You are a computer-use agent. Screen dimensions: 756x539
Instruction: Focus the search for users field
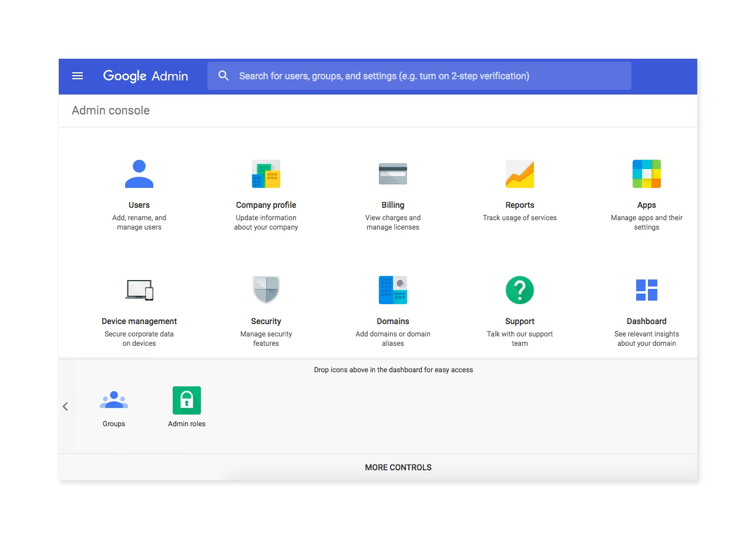[x=419, y=76]
